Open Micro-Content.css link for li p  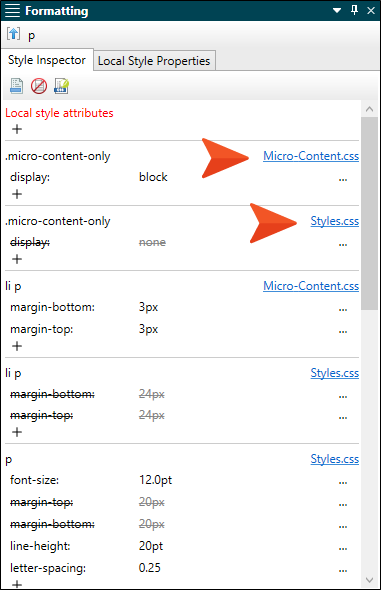[311, 286]
